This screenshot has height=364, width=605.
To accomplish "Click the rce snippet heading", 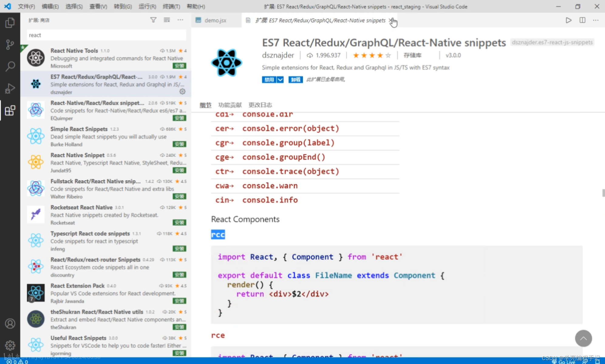I will point(218,335).
